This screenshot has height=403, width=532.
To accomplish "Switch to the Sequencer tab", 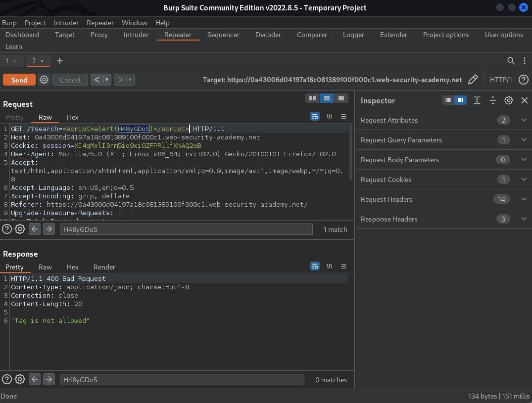I will point(223,35).
